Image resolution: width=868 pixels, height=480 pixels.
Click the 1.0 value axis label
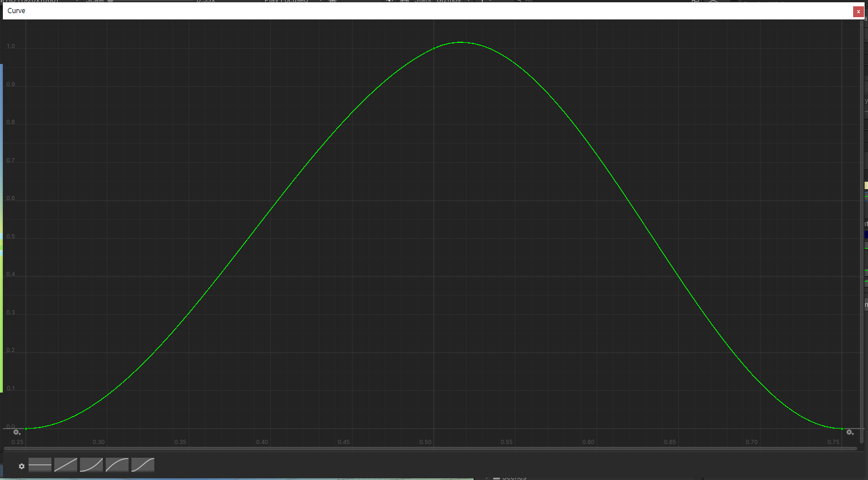coord(11,46)
